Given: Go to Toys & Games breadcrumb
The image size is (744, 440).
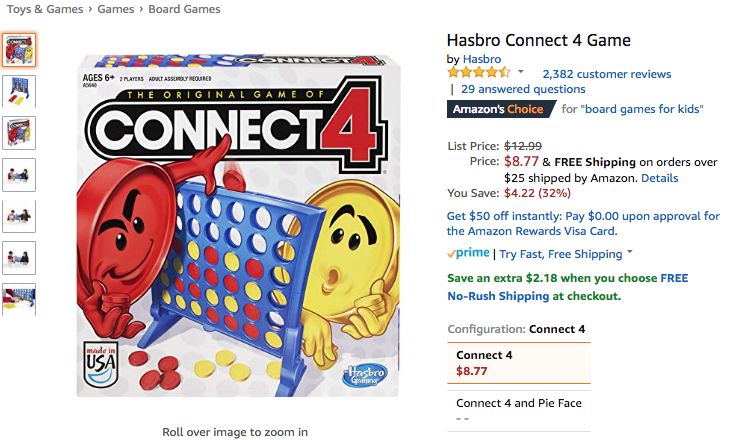Looking at the screenshot, I should pos(46,10).
